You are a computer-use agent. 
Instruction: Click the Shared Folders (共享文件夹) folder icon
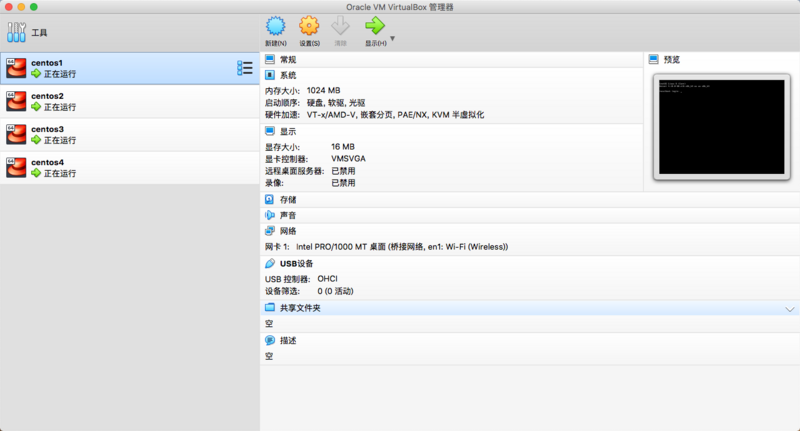tap(270, 308)
